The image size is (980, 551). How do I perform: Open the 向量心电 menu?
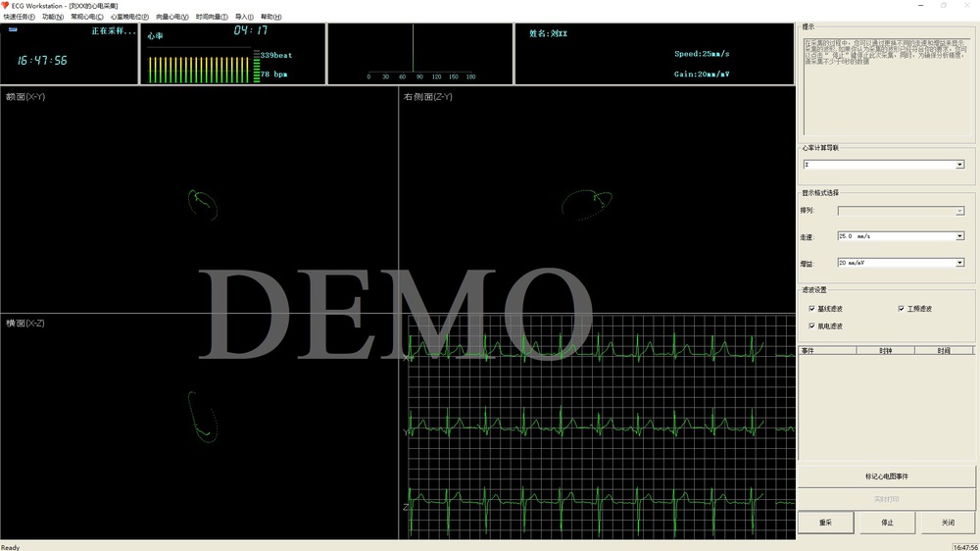172,17
